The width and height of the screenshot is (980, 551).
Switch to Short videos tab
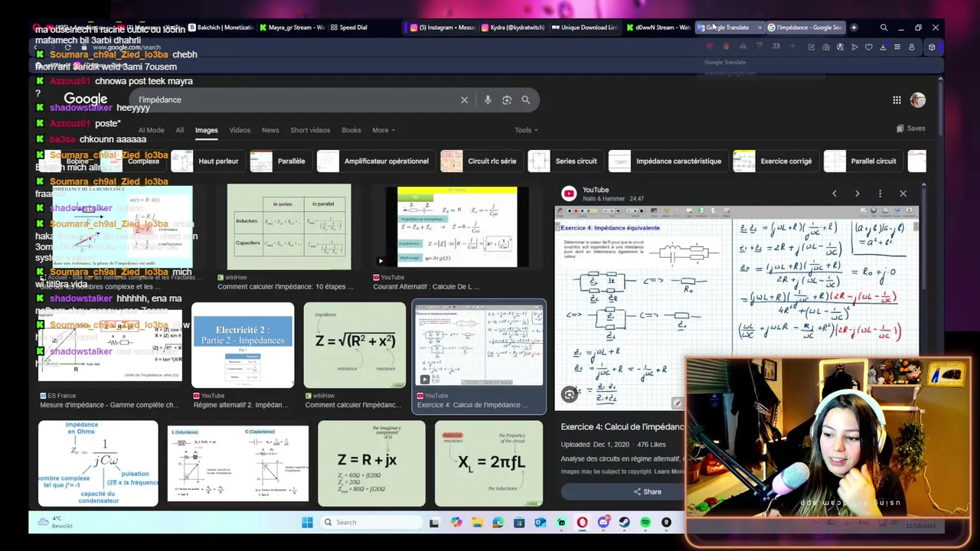[x=310, y=130]
